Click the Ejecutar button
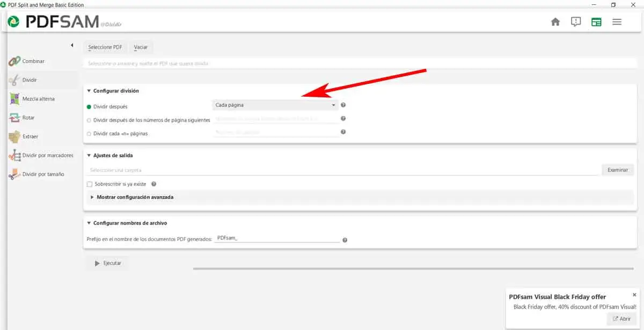The width and height of the screenshot is (644, 330). click(107, 263)
